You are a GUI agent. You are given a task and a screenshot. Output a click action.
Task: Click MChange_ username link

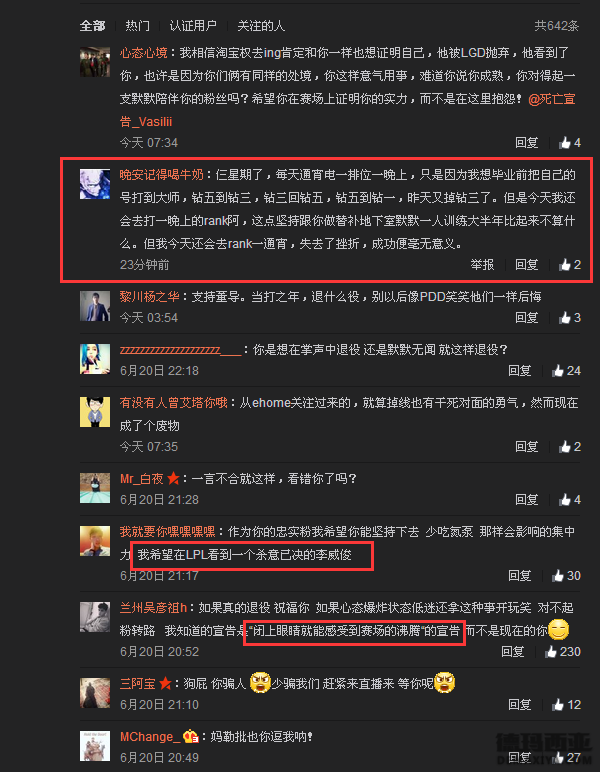(147, 737)
